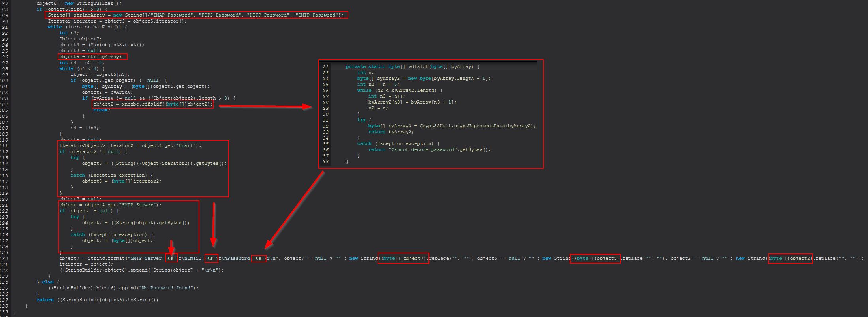The image size is (868, 317).
Task: Click the 'break;' statement
Action: [x=101, y=110]
